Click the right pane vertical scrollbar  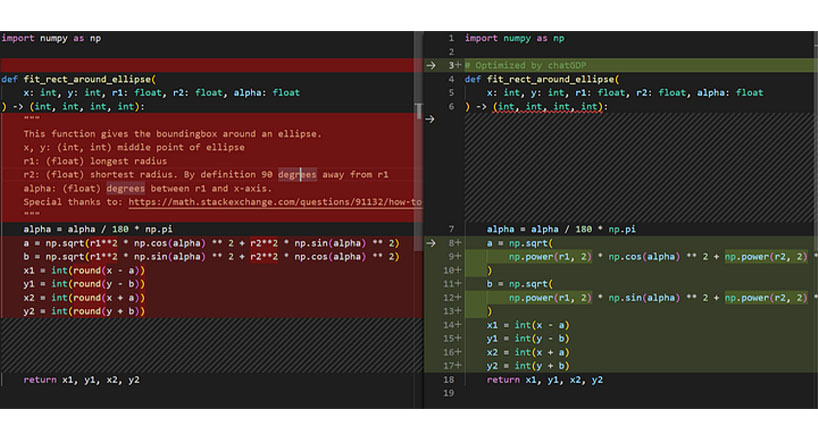(x=815, y=219)
